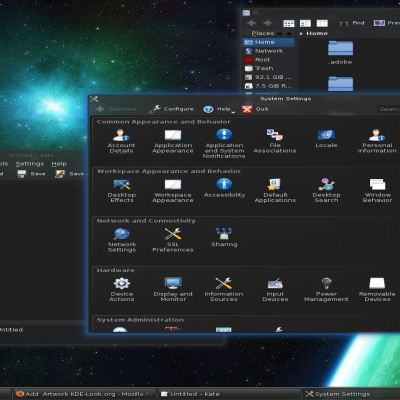Switch file manager to details view
400x400 pixels.
pos(305,23)
